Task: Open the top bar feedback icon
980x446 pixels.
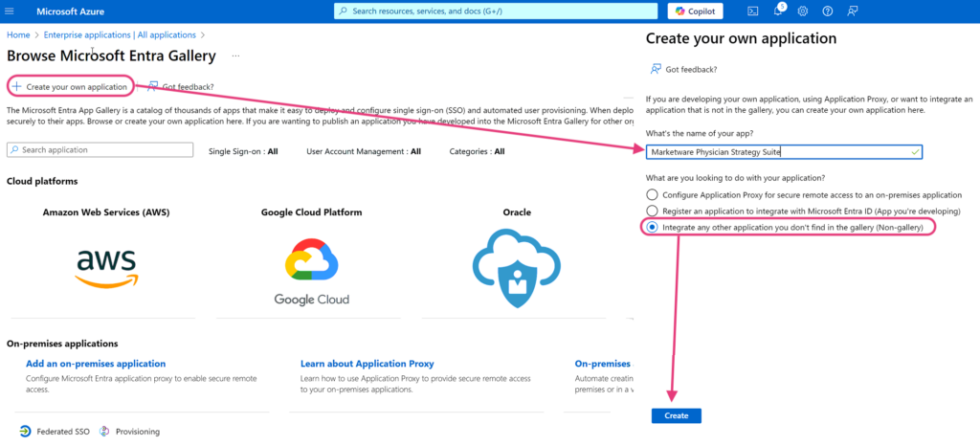Action: (852, 11)
